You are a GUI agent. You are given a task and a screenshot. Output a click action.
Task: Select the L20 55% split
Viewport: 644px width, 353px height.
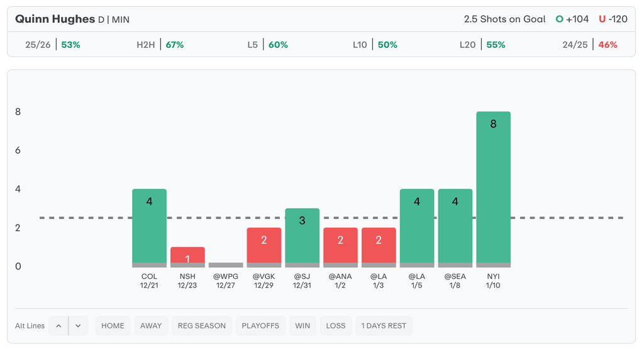tap(482, 45)
